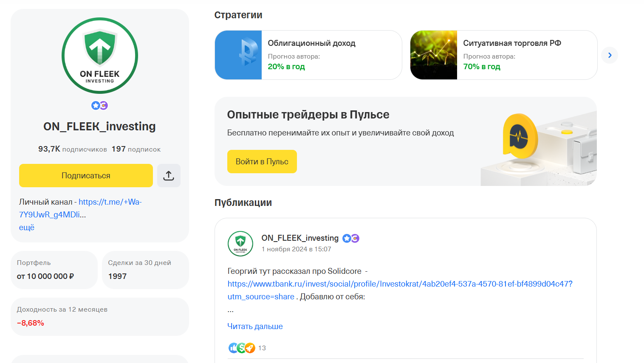Click the post author name ON_FLEEK_investing
The width and height of the screenshot is (644, 363).
tap(300, 238)
